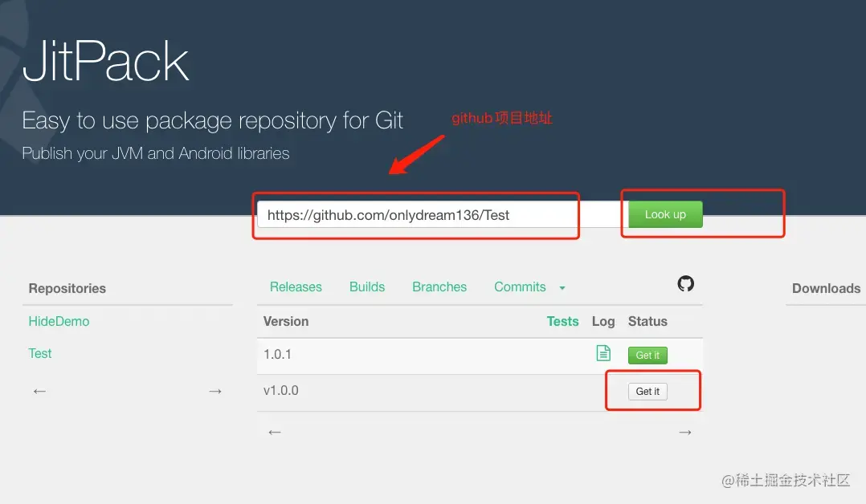Switch to the Commits tab
Image resolution: width=866 pixels, height=504 pixels.
point(520,287)
